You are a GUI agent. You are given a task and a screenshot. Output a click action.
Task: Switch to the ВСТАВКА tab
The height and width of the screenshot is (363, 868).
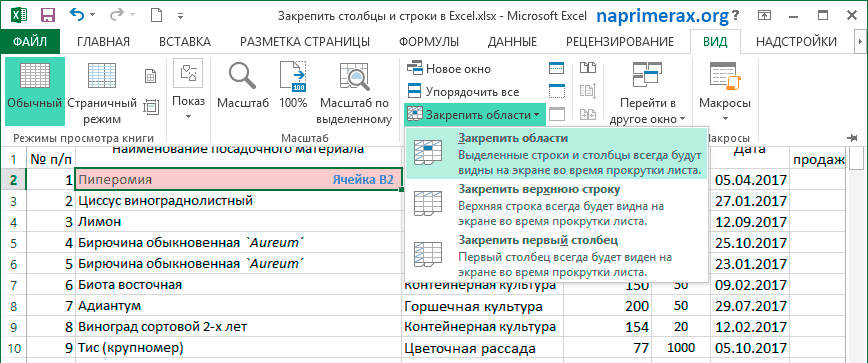[185, 42]
